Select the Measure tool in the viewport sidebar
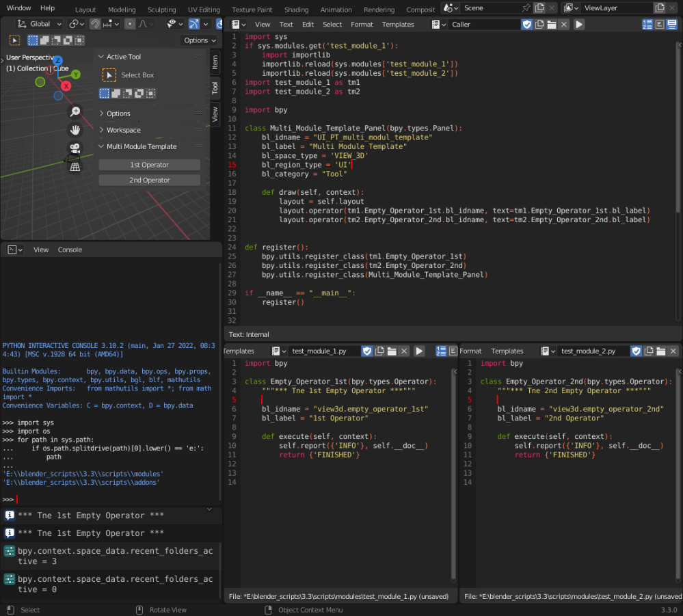 (75, 168)
